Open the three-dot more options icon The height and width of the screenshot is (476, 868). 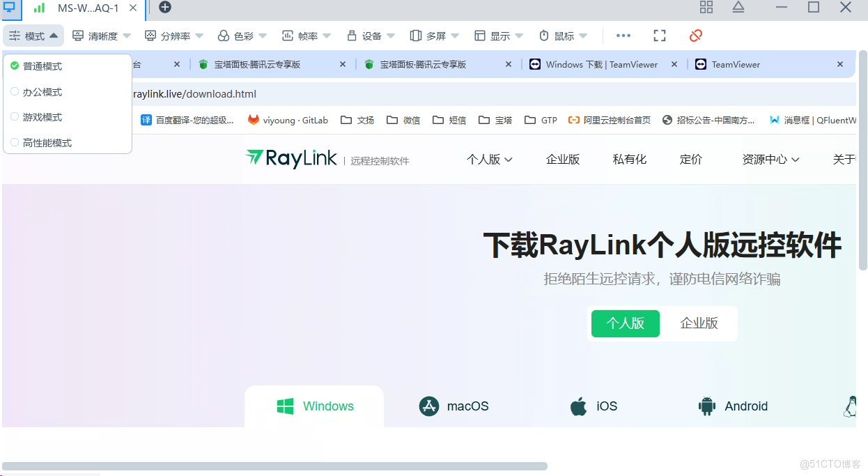623,36
